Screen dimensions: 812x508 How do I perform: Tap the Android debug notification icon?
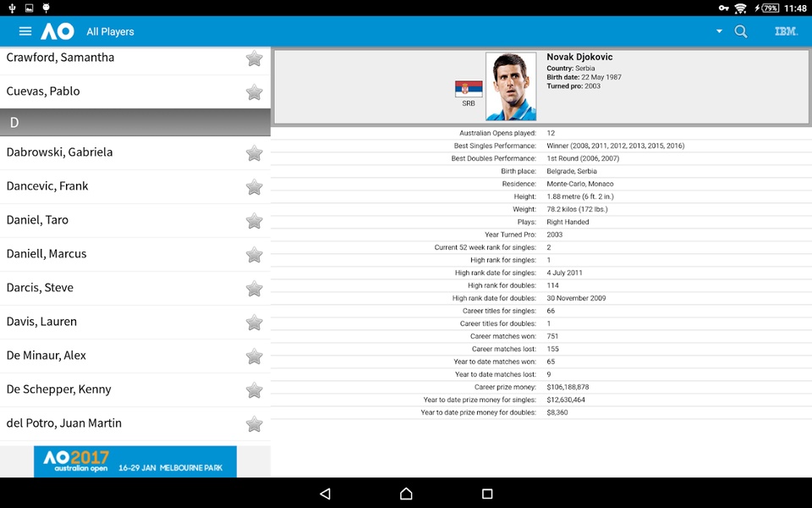pos(46,8)
